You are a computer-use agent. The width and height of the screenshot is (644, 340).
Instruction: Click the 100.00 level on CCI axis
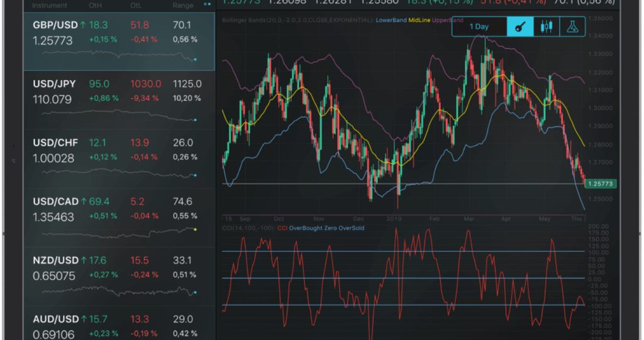pos(597,252)
